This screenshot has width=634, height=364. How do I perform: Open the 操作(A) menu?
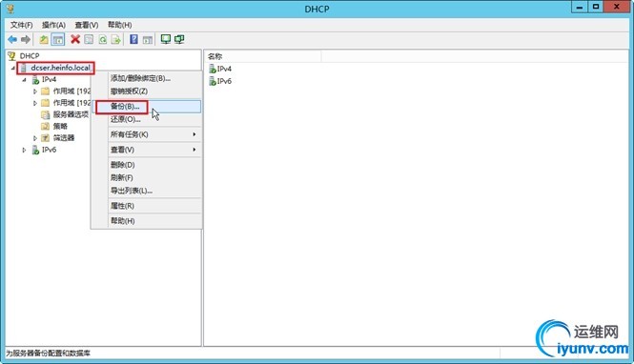point(53,25)
